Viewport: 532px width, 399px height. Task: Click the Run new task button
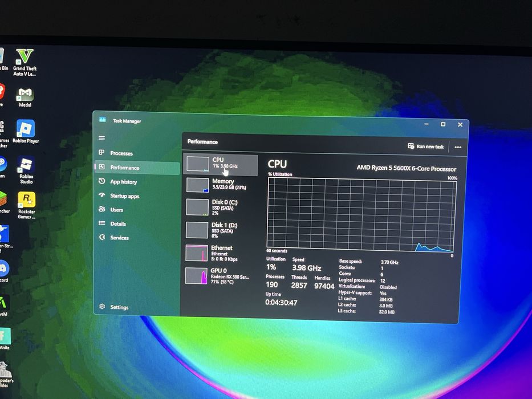point(426,146)
